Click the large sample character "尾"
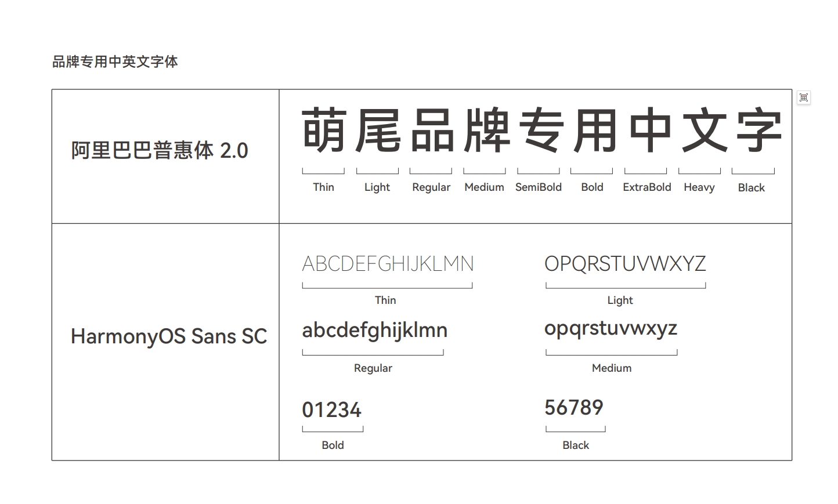 (x=378, y=130)
